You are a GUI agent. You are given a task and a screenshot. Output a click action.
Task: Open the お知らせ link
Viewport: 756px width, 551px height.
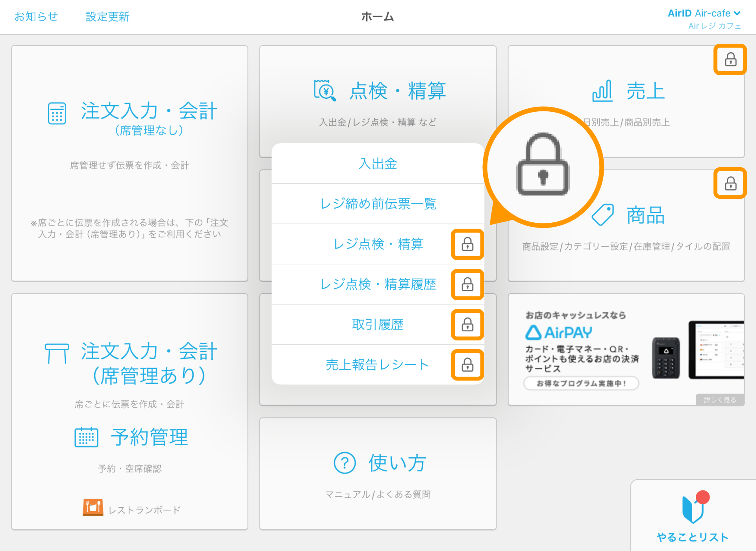(x=36, y=17)
